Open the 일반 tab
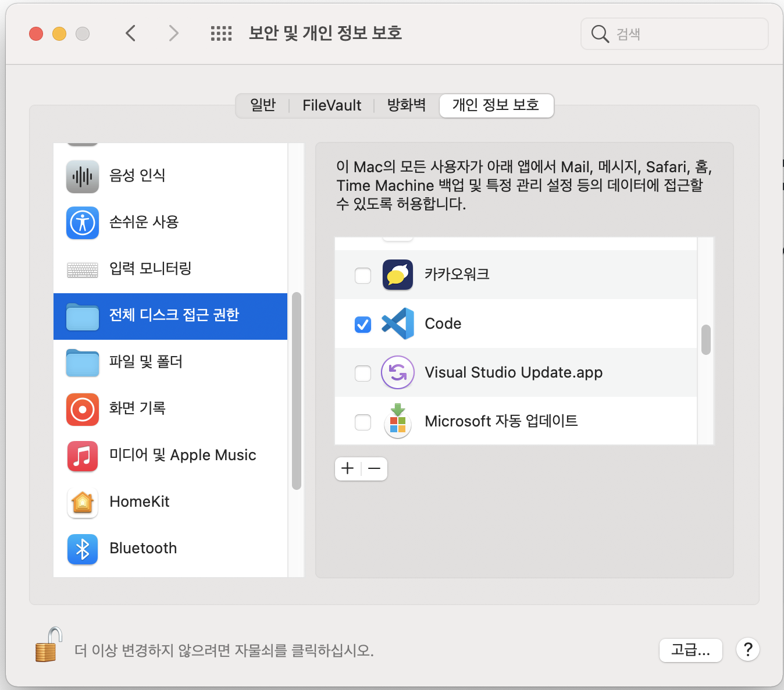Screen dimensions: 784x690 (x=263, y=105)
